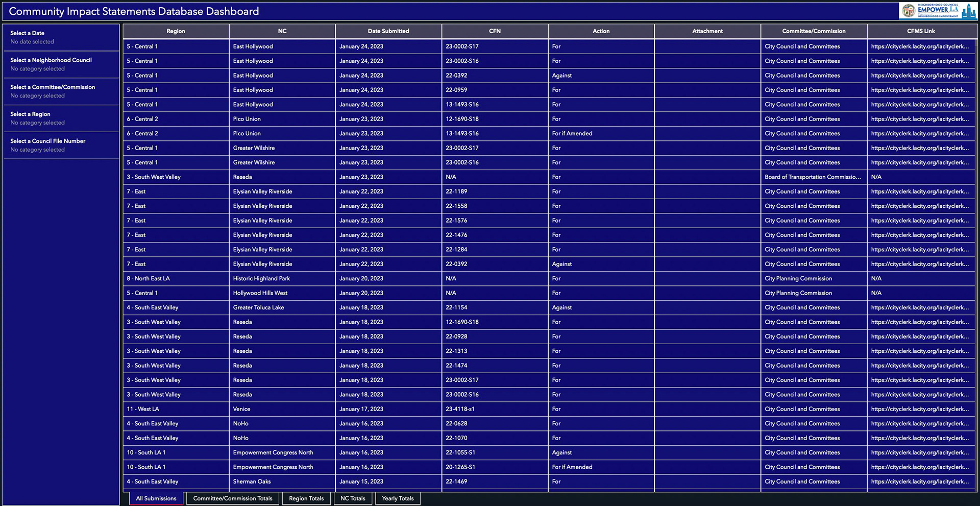Open CFMS link for Sherman Oaks 22-1469
980x506 pixels.
(920, 481)
